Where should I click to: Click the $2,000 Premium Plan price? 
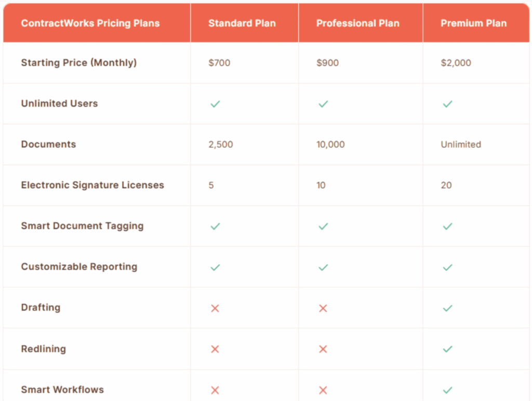456,63
